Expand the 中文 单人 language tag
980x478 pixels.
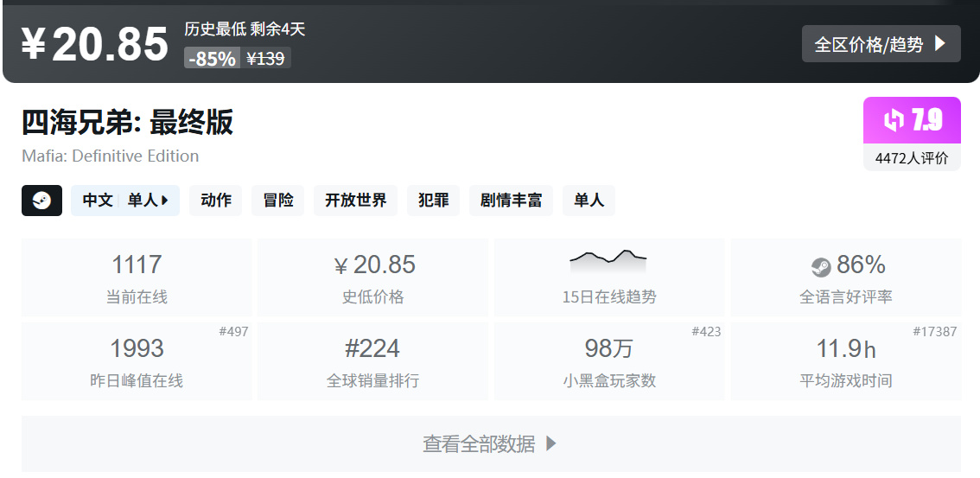(x=125, y=201)
